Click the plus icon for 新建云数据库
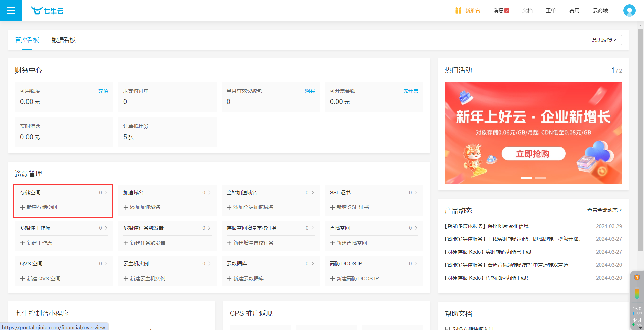 pos(229,278)
